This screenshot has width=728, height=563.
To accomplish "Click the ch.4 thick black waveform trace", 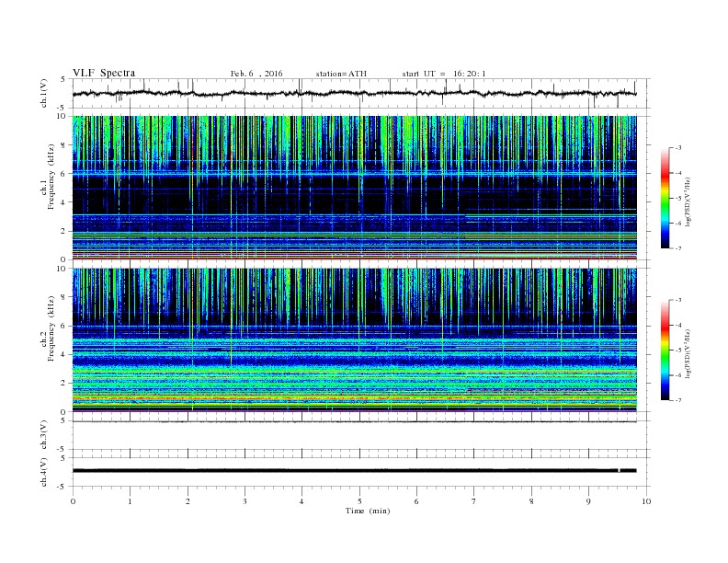I will click(x=355, y=471).
